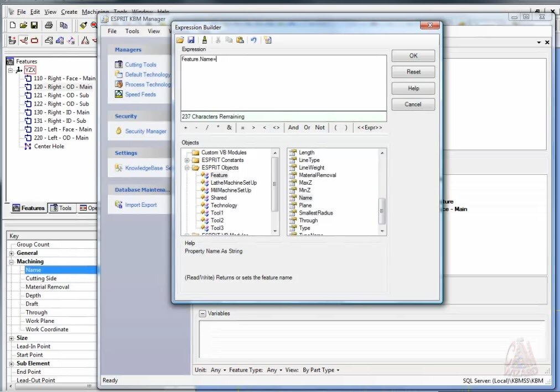
Task: Click the Help button in Expression Builder
Action: click(x=413, y=88)
